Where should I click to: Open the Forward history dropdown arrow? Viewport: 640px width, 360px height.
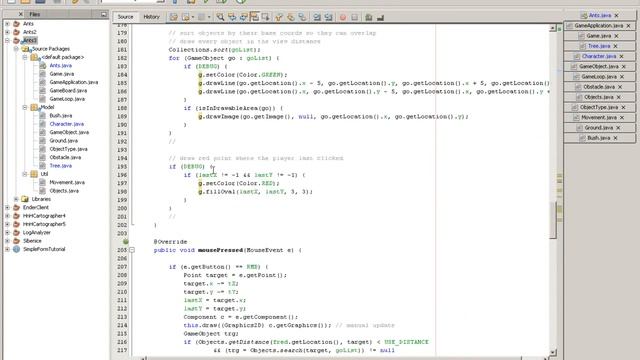(x=209, y=17)
